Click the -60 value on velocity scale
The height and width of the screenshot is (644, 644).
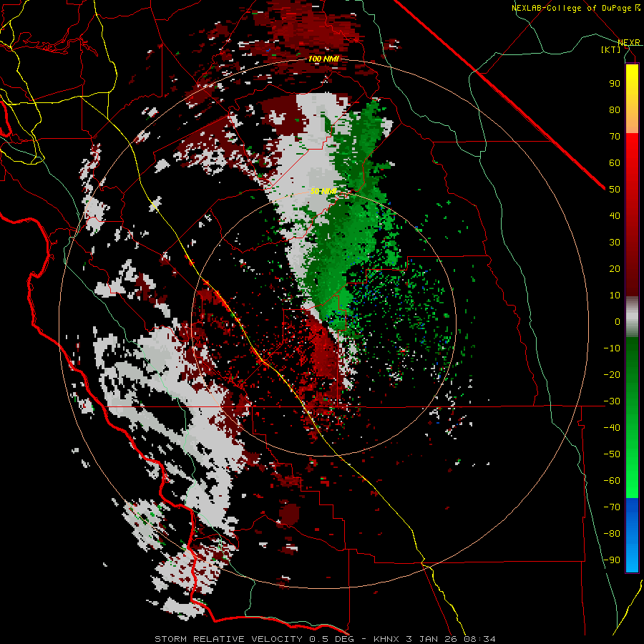coord(612,481)
